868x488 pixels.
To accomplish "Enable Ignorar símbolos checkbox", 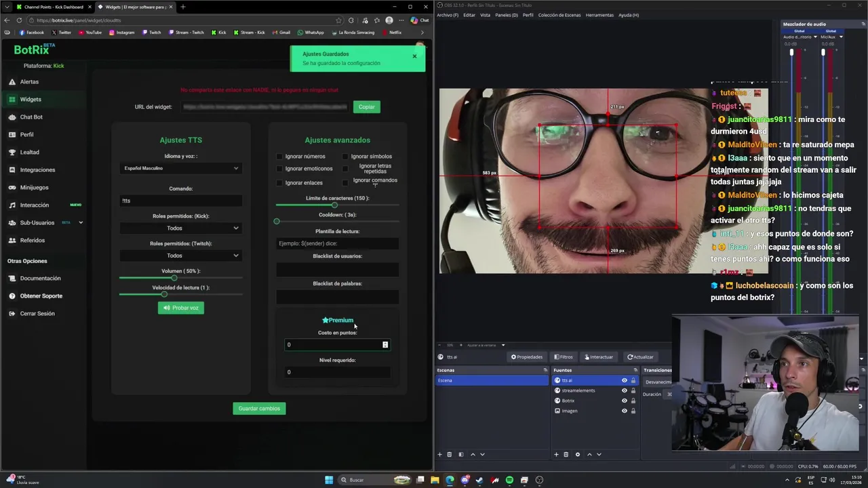I will point(344,157).
